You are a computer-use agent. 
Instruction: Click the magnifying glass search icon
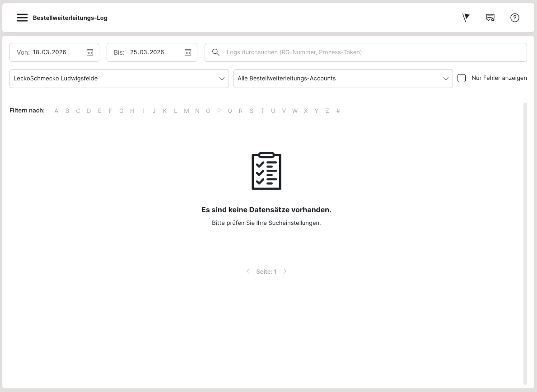point(216,52)
